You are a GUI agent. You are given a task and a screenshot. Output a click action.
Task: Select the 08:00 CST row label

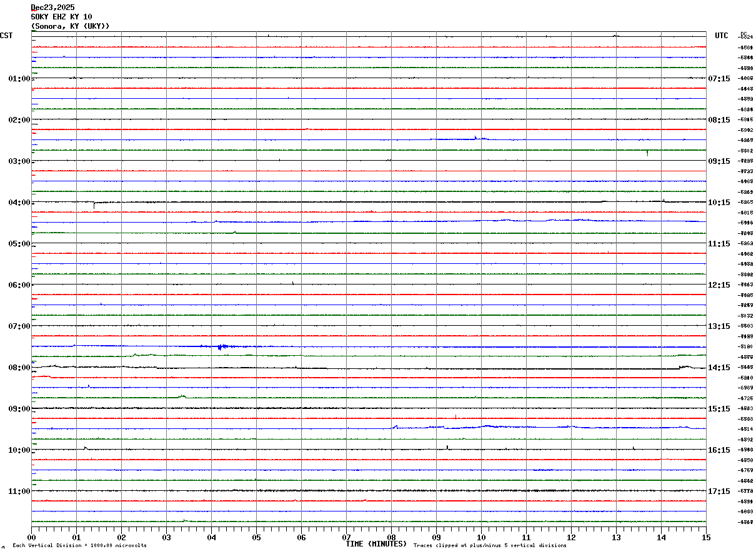pos(19,368)
